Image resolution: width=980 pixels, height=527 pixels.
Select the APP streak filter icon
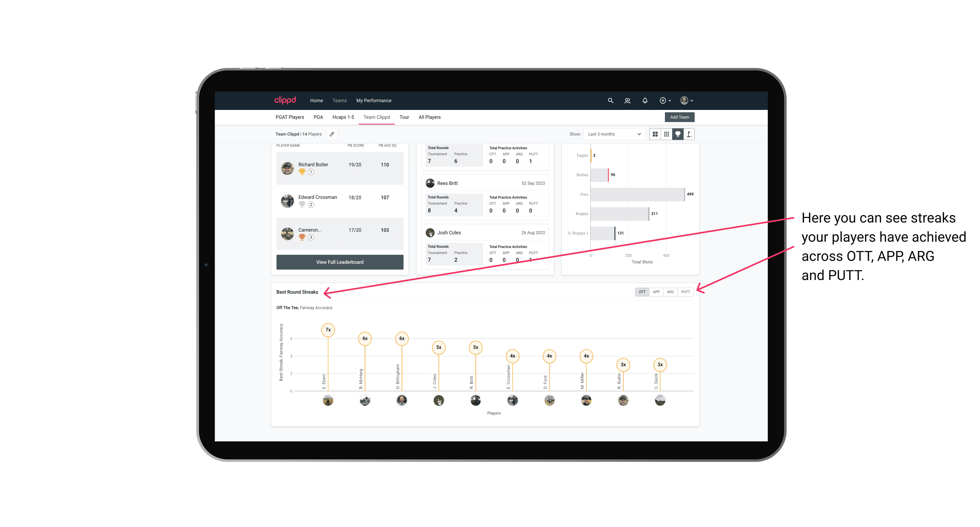pyautogui.click(x=655, y=291)
